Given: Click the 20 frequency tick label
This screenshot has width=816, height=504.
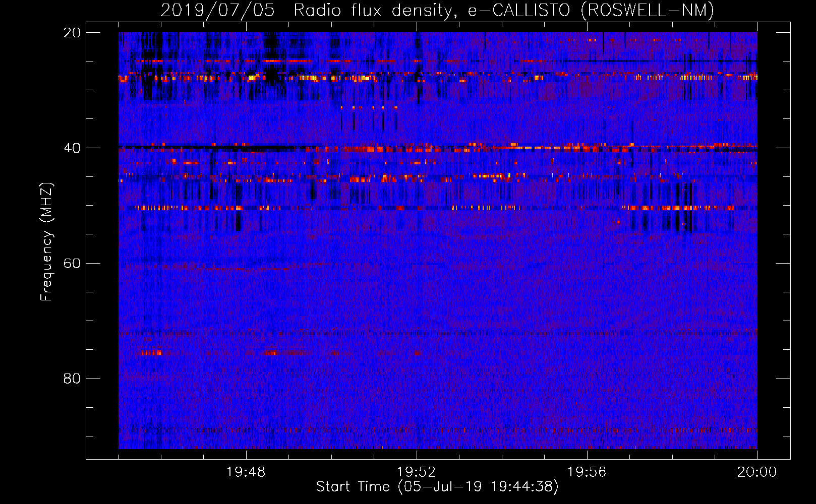Looking at the screenshot, I should point(72,33).
